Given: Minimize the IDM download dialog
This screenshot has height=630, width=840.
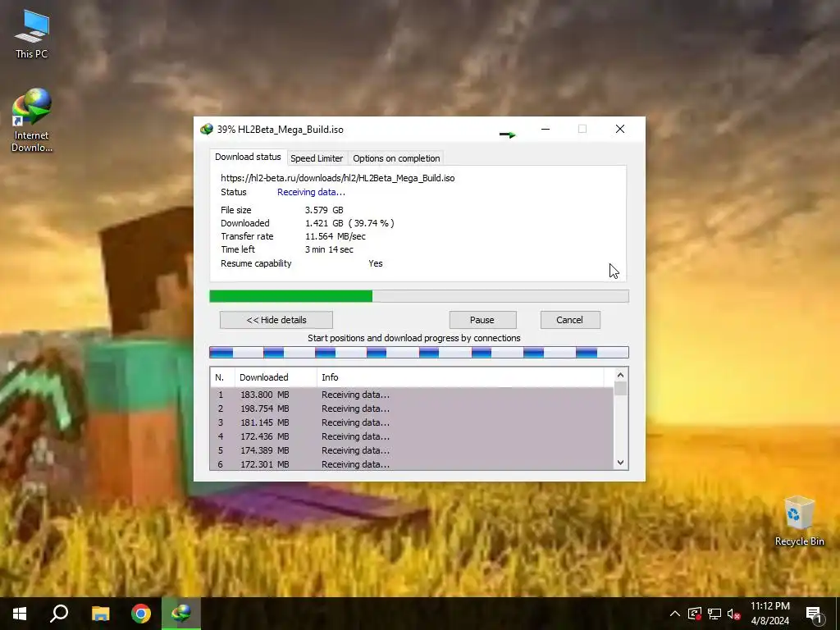Looking at the screenshot, I should coord(546,129).
